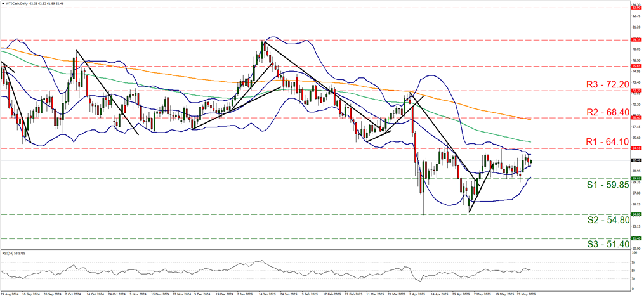
Task: Click the green moving average line's right end
Action: pos(530,141)
